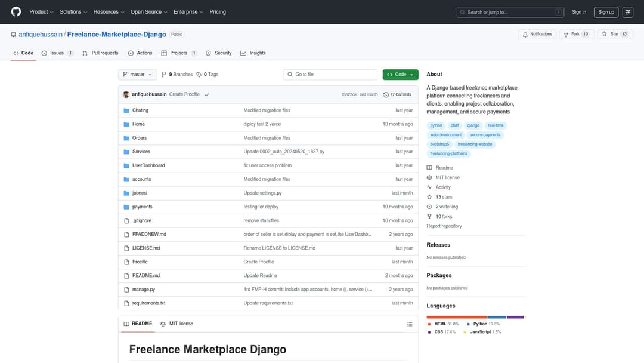The image size is (644, 363).
Task: Open the Pricing link
Action: [218, 12]
